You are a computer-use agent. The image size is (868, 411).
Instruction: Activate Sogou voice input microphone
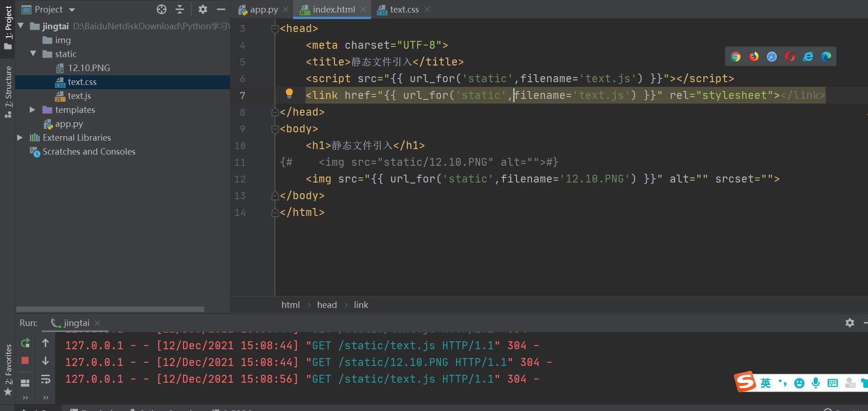coord(816,383)
